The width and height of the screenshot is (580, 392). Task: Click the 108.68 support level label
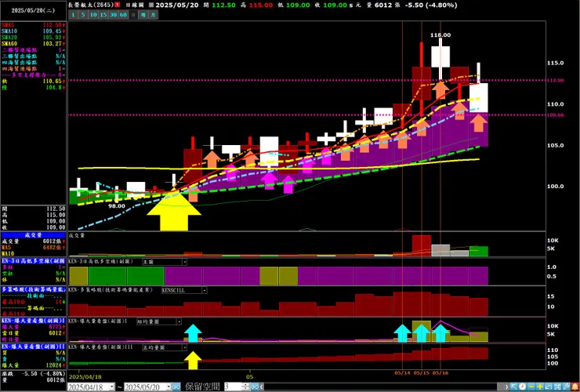(556, 115)
